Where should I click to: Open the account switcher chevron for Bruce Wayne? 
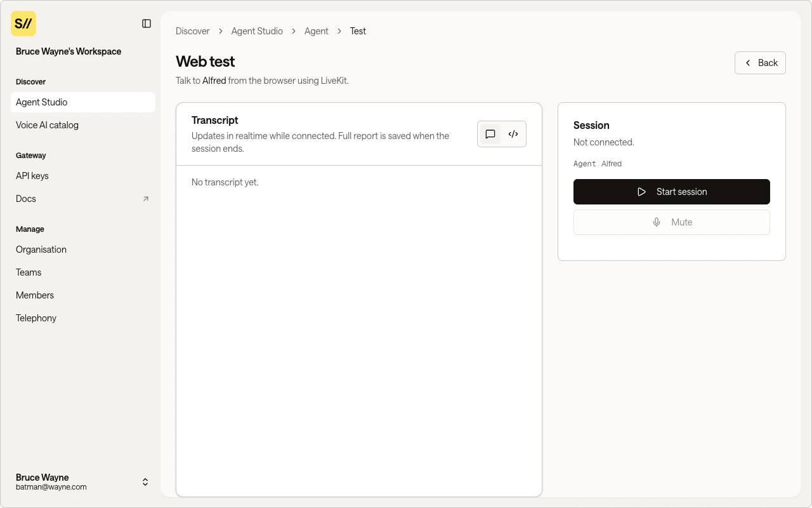click(x=145, y=482)
